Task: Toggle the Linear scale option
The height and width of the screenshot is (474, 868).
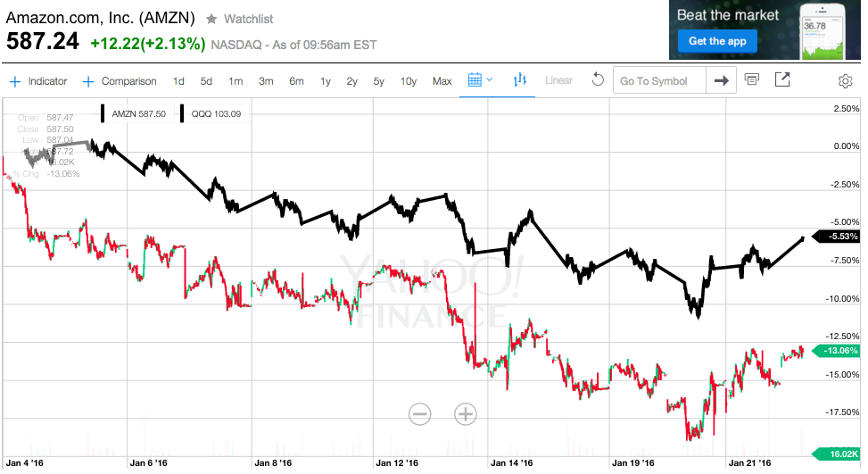Action: 558,80
